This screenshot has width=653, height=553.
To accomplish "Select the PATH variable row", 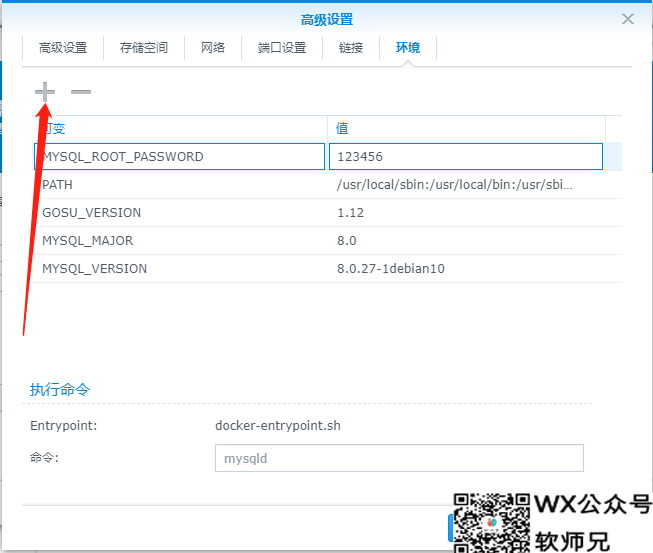I will pos(327,184).
